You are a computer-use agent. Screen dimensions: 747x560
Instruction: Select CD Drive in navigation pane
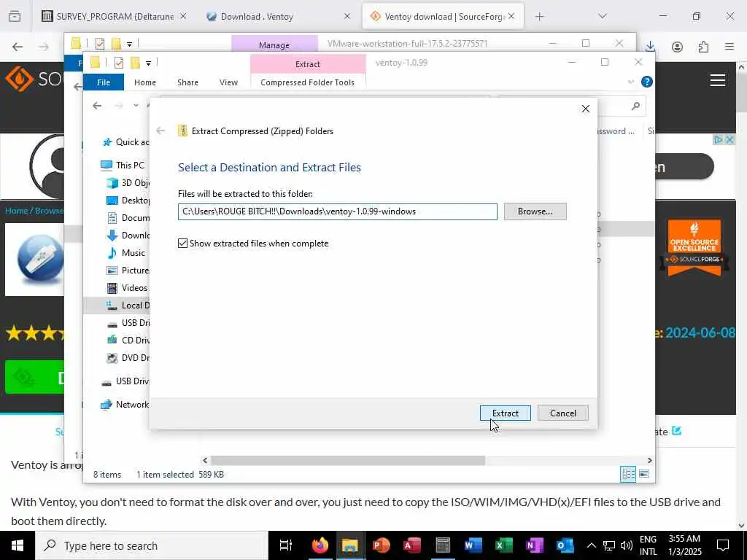point(128,340)
